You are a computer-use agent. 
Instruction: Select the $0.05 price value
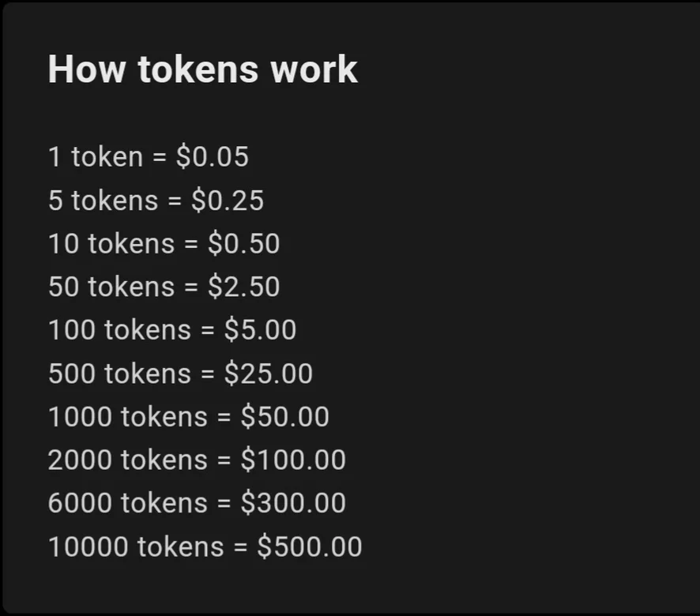(212, 156)
